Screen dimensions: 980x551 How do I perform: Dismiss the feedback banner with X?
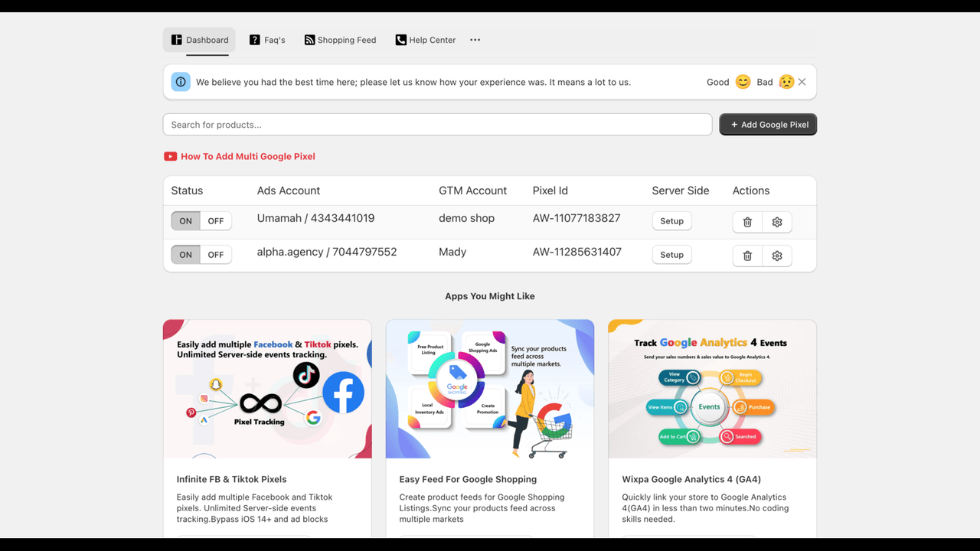pyautogui.click(x=802, y=82)
